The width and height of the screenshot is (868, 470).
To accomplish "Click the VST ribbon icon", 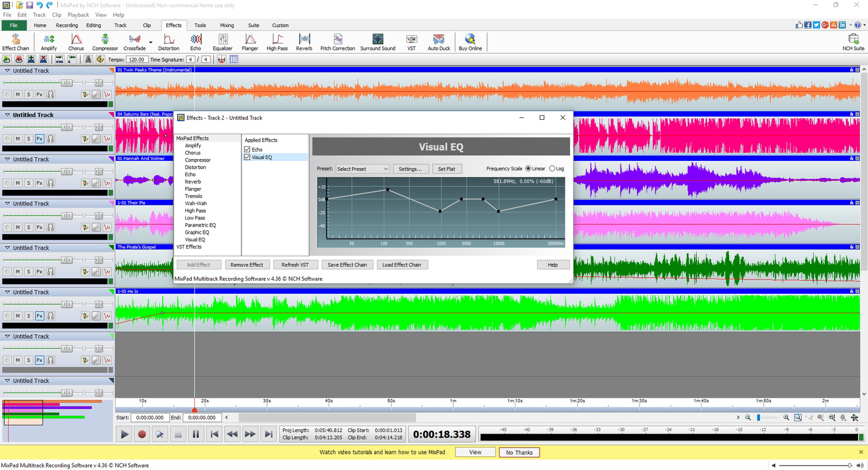I will click(x=411, y=42).
